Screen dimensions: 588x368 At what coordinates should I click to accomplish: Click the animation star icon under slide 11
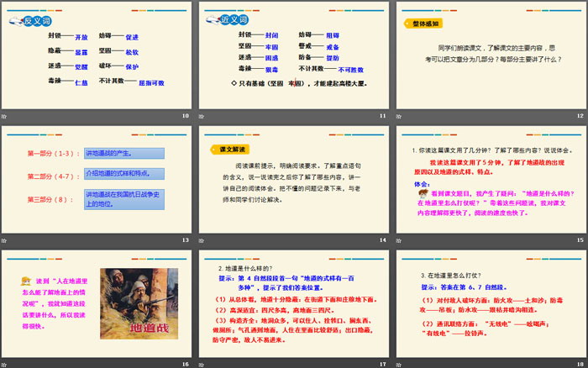point(202,116)
